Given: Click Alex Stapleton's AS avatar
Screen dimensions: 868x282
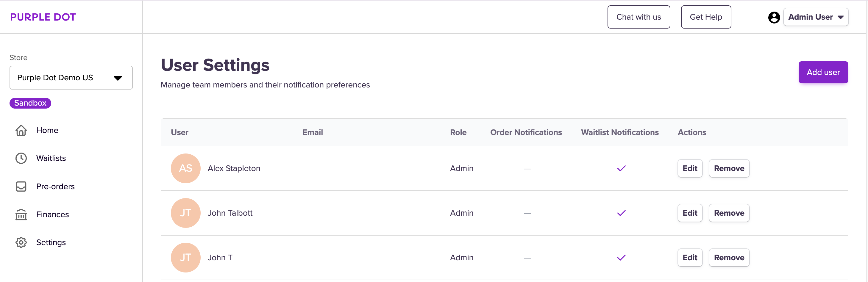Looking at the screenshot, I should coord(186,168).
